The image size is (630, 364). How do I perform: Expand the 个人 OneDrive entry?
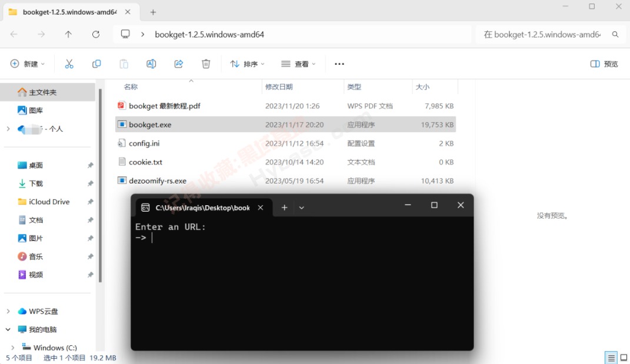pos(8,129)
